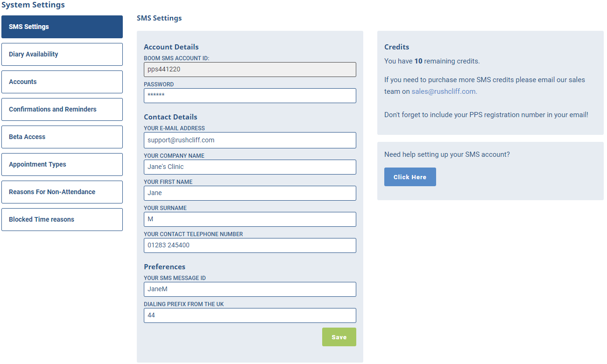The width and height of the screenshot is (607, 364).
Task: Click the Boom SMS Account ID field
Action: 250,70
